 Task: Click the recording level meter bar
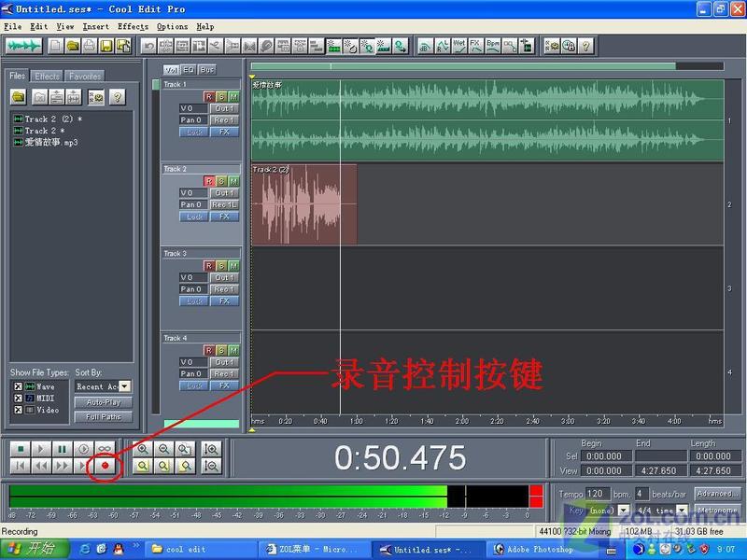pyautogui.click(x=275, y=497)
